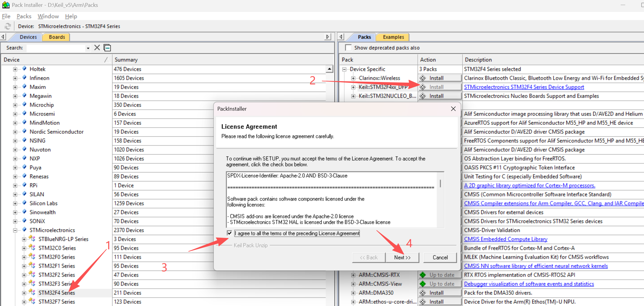Screen dimensions: 644x306
Task: Click Install button for Clarinox::Wireless
Action: coord(440,78)
